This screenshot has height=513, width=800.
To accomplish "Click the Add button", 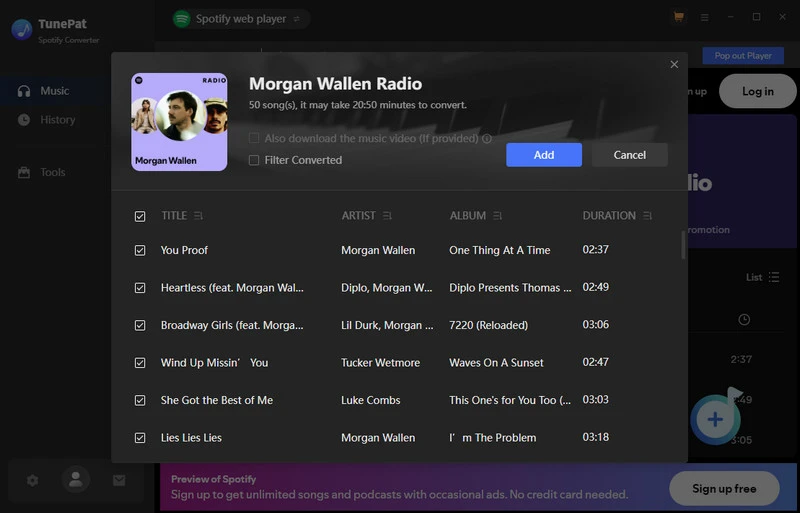I will 544,155.
